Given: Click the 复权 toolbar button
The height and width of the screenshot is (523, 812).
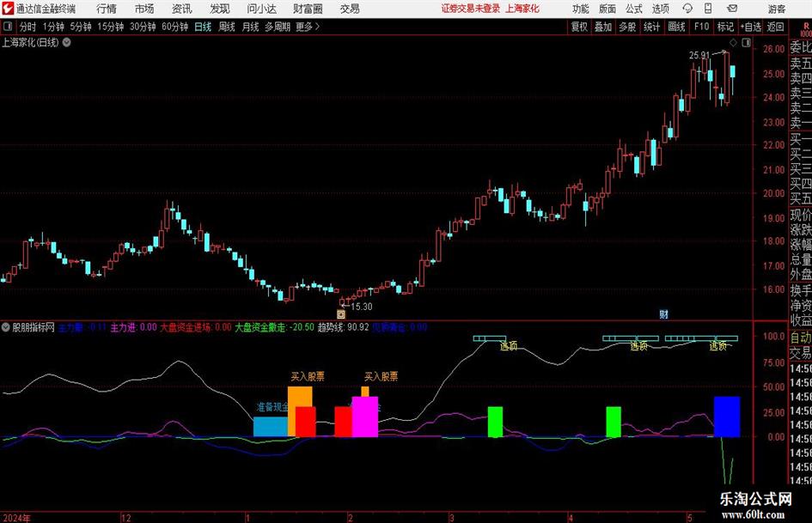Looking at the screenshot, I should point(579,27).
